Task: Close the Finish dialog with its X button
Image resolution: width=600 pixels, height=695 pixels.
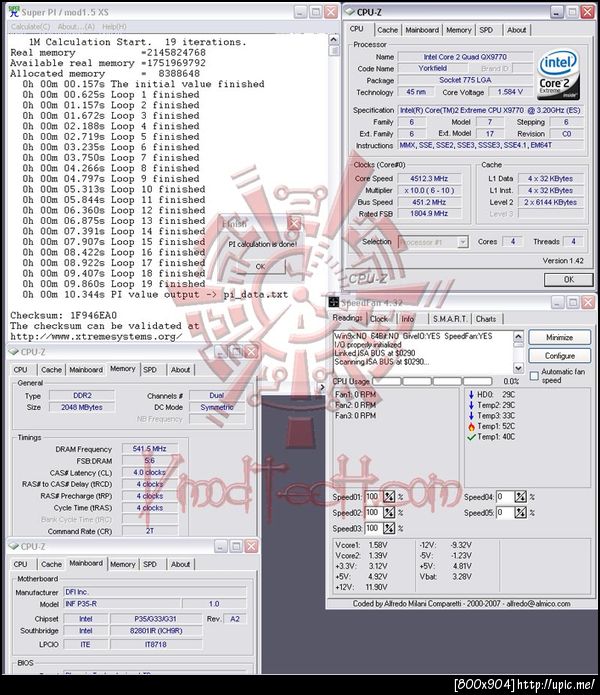Action: [294, 223]
